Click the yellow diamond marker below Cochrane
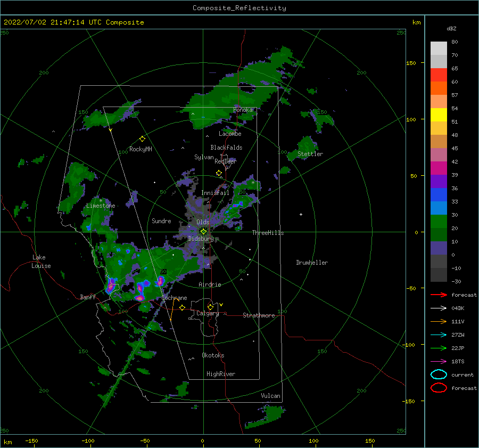The height and width of the screenshot is (448, 479). 183,308
